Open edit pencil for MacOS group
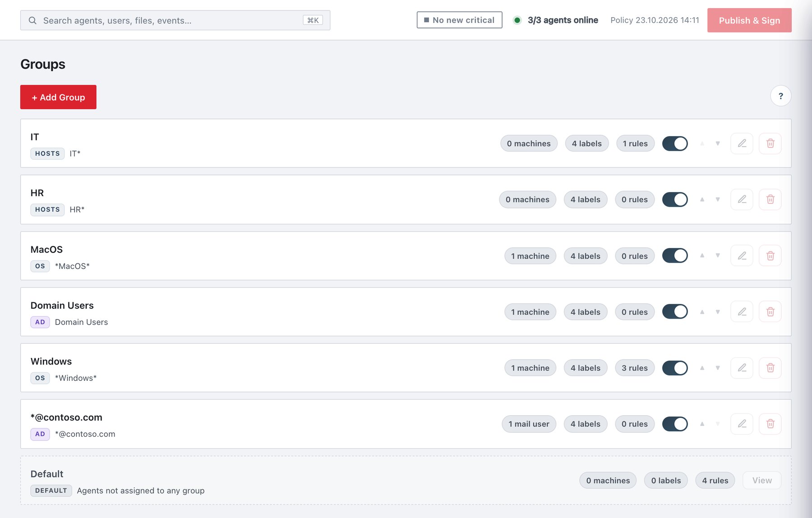 (x=742, y=256)
